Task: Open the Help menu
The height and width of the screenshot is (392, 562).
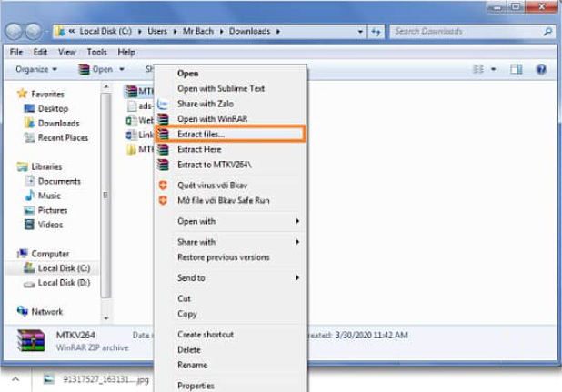Action: pos(126,52)
